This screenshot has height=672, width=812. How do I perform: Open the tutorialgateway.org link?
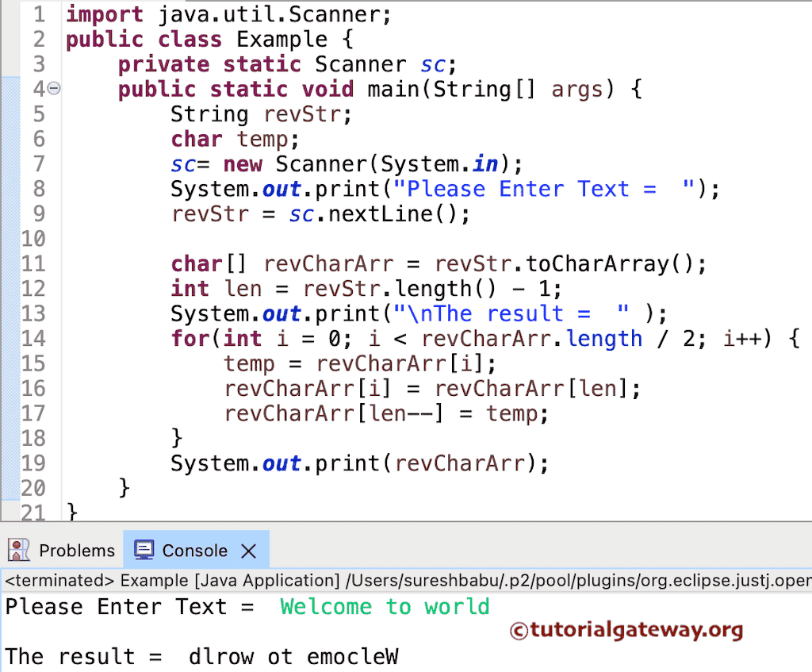[x=634, y=631]
